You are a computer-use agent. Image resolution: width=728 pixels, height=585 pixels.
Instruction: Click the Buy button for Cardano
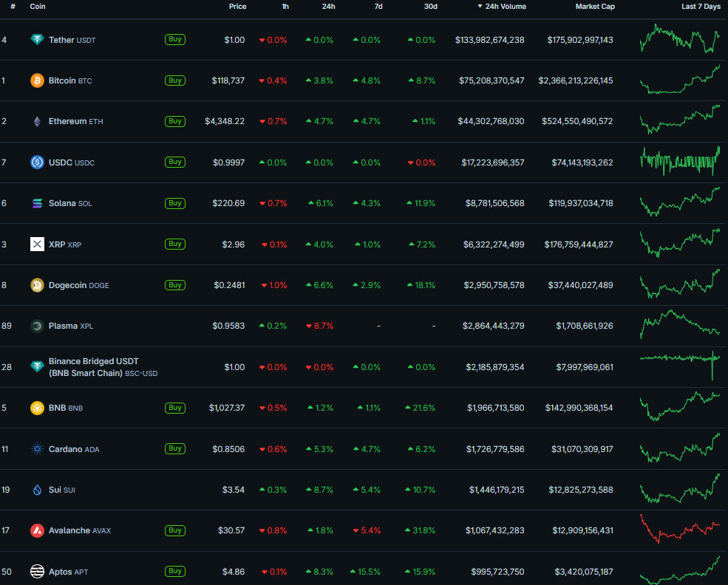pos(175,448)
